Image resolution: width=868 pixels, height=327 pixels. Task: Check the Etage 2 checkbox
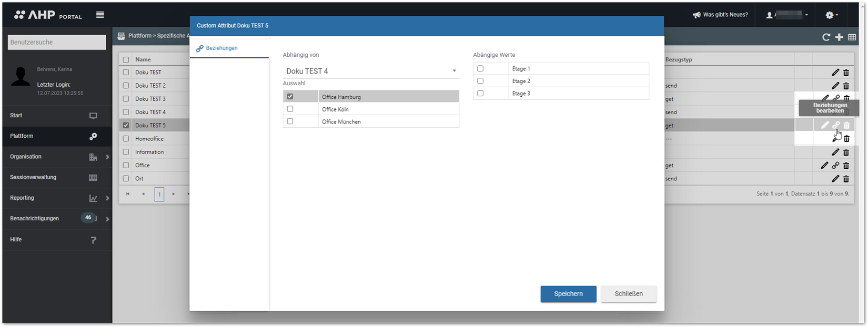coord(480,81)
